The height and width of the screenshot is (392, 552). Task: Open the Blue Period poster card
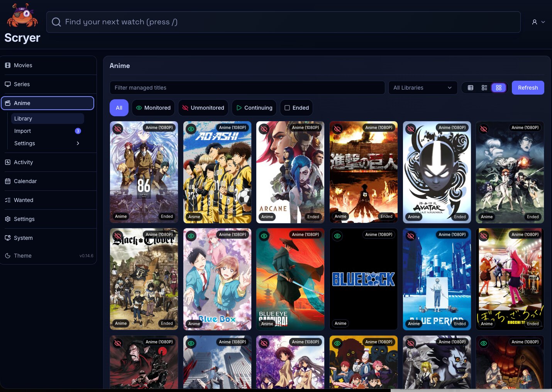tap(437, 279)
